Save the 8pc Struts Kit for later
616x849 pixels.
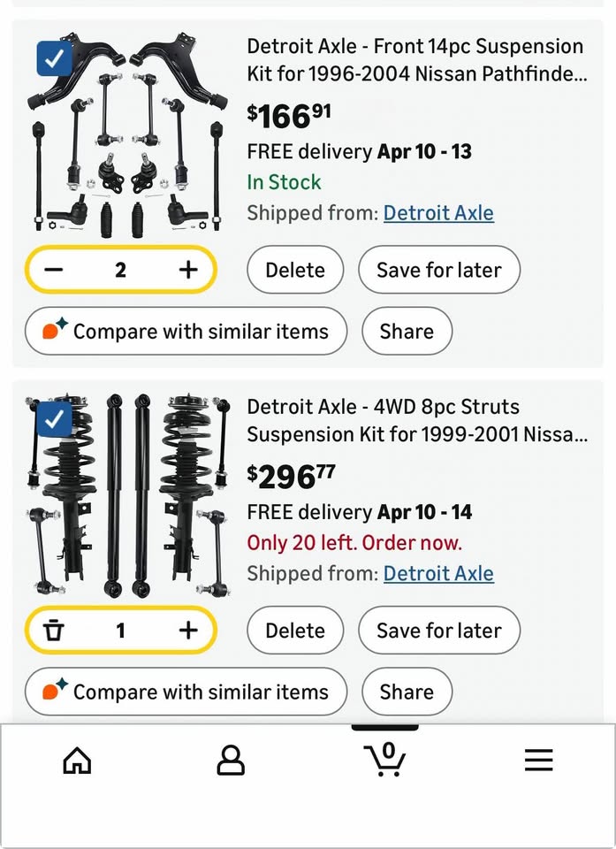(439, 631)
